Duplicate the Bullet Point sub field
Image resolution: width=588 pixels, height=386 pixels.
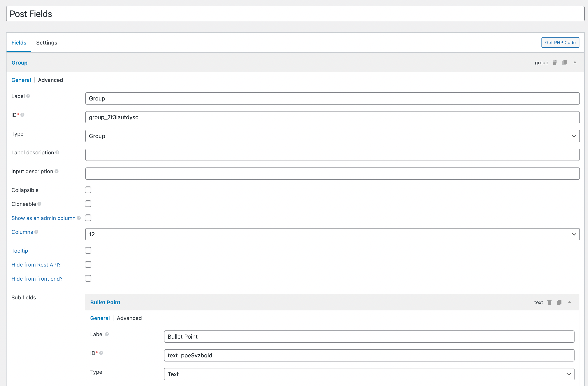559,302
